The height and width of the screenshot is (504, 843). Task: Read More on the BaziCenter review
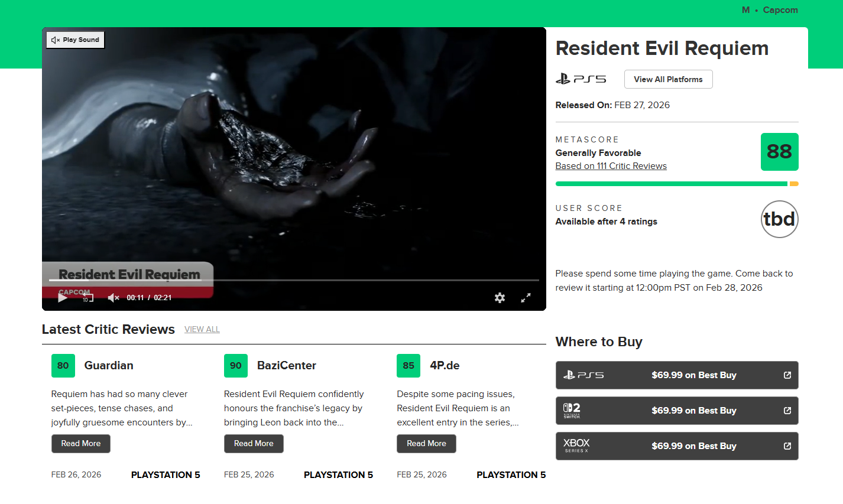pyautogui.click(x=254, y=443)
